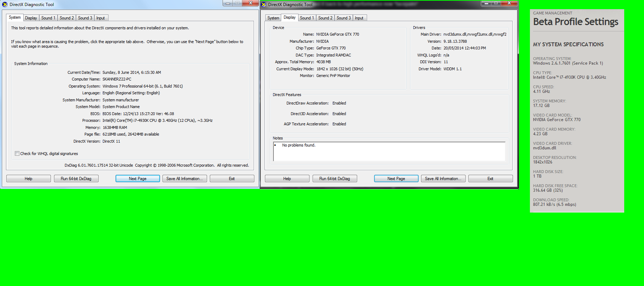Click Approx. Total Memory value 4038 MB

click(x=324, y=62)
